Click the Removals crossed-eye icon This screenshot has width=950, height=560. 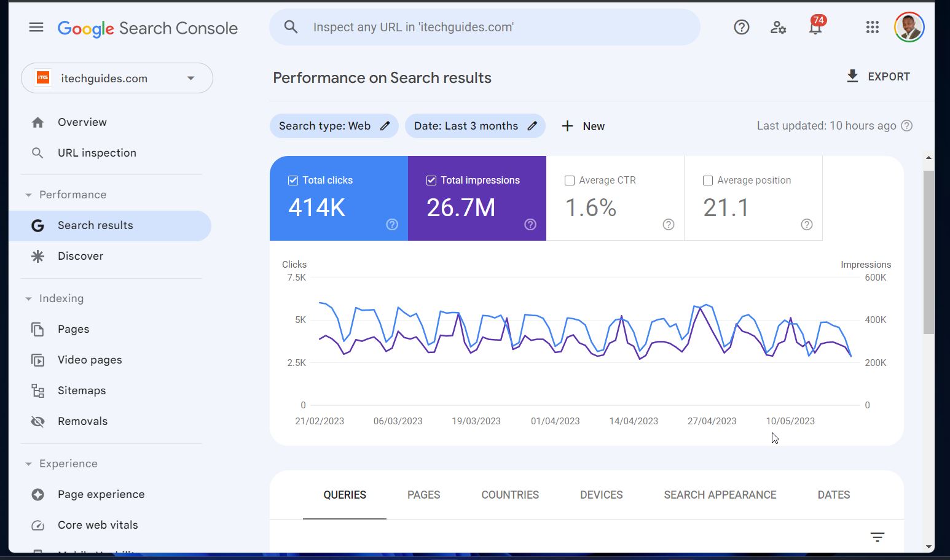(37, 421)
